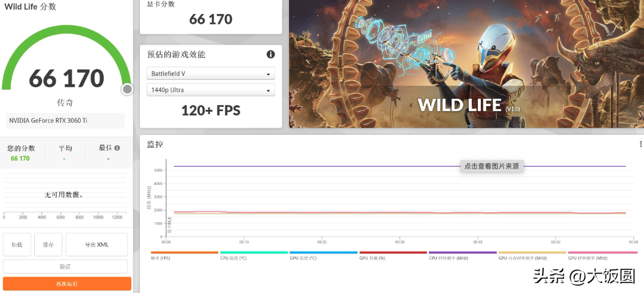Expand the 1440p Ultra resolution dropdown
The height and width of the screenshot is (293, 644).
tap(211, 90)
